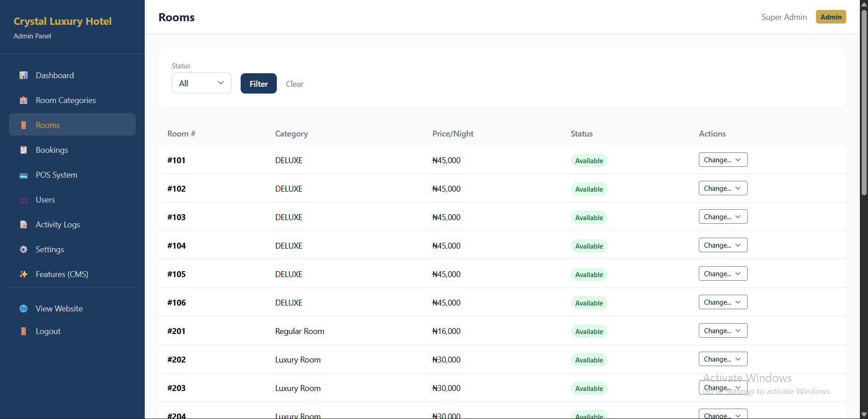Screen dimensions: 868x419
Task: Open the Change dropdown for room #101
Action: click(722, 160)
